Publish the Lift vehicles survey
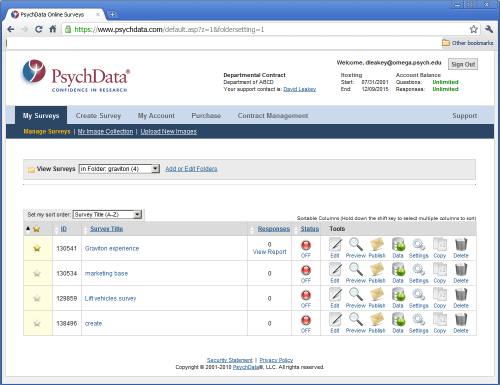The height and width of the screenshot is (385, 500). tap(377, 298)
